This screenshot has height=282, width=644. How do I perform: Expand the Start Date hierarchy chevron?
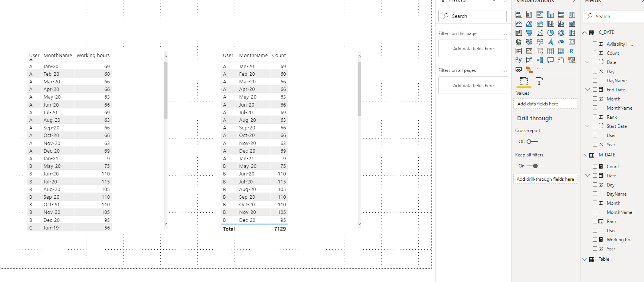point(587,126)
